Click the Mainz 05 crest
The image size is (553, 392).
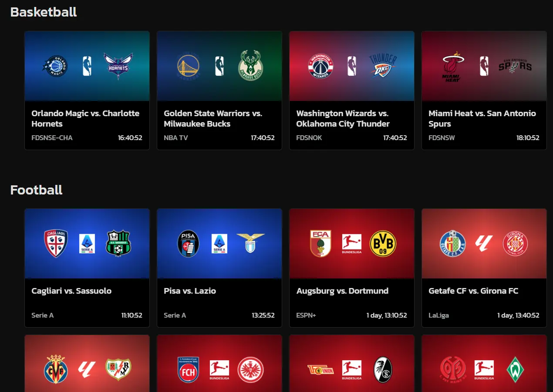tap(453, 369)
